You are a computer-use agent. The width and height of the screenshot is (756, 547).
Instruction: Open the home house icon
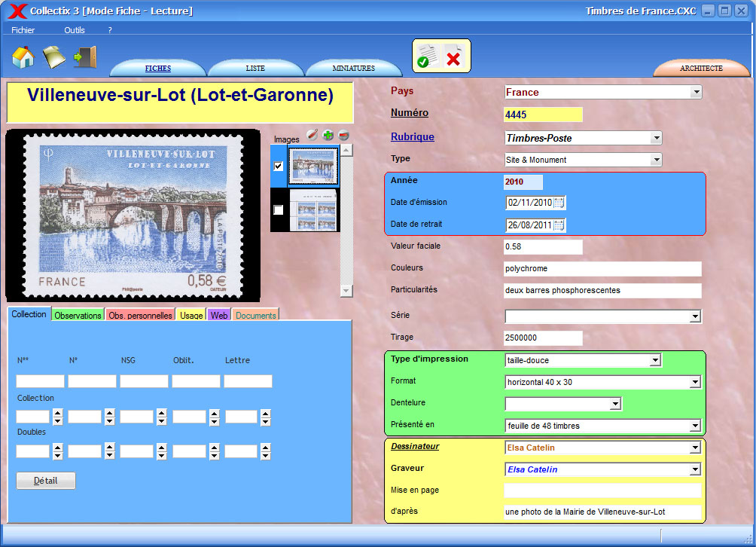pos(23,57)
